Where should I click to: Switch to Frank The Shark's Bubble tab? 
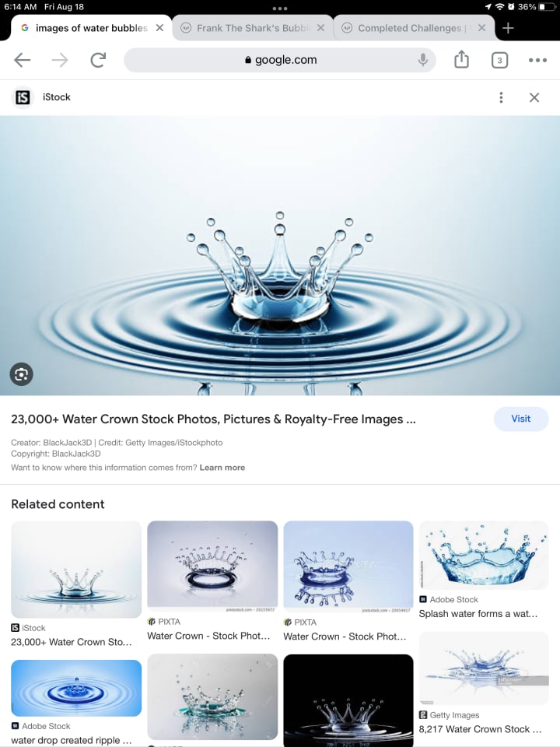[252, 28]
